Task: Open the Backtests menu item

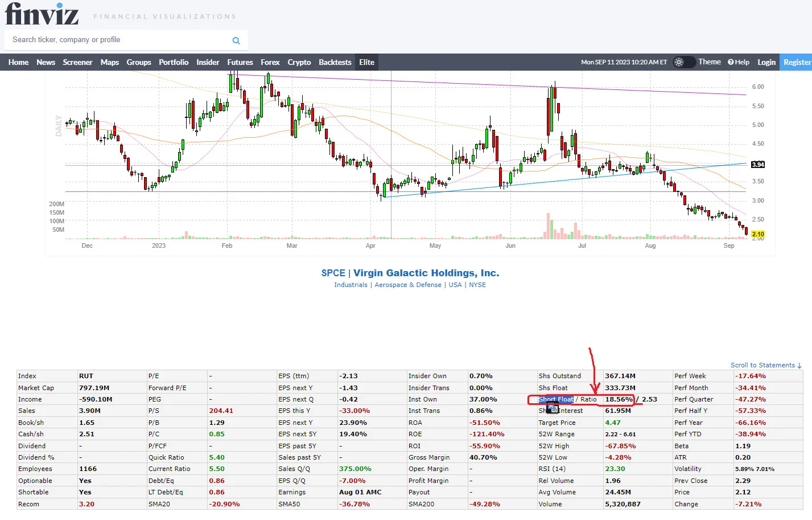Action: 335,62
